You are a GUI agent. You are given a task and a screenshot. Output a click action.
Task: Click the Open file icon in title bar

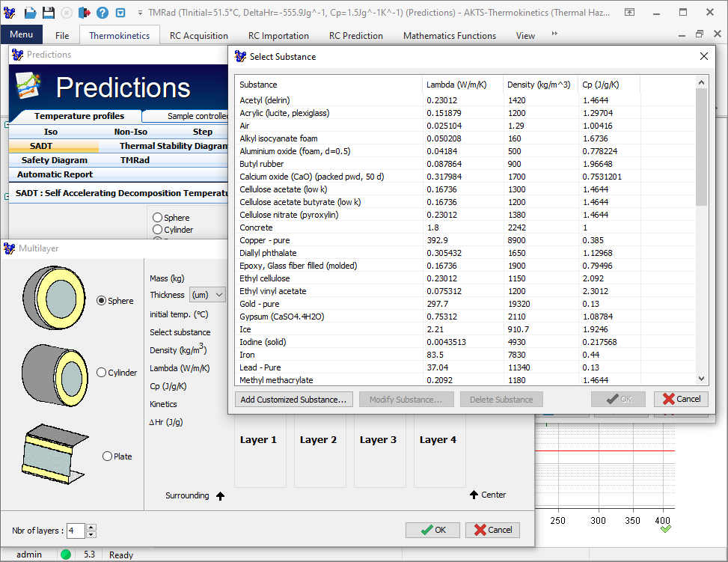(x=30, y=13)
